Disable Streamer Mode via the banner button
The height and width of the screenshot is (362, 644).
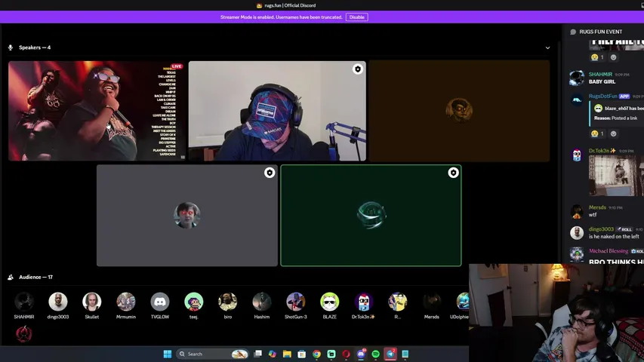356,17
